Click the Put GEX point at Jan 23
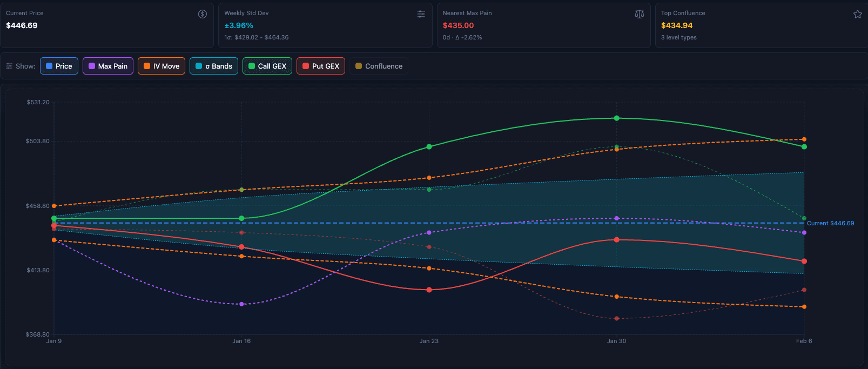 [429, 290]
